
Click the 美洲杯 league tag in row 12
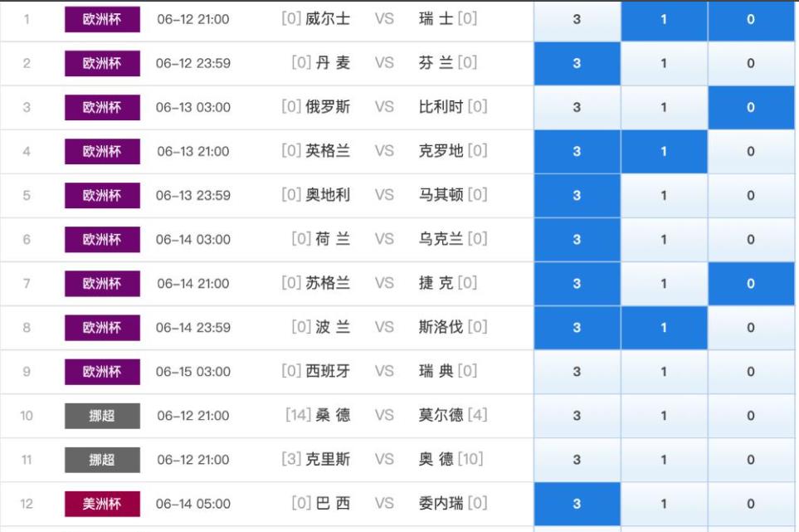102,504
